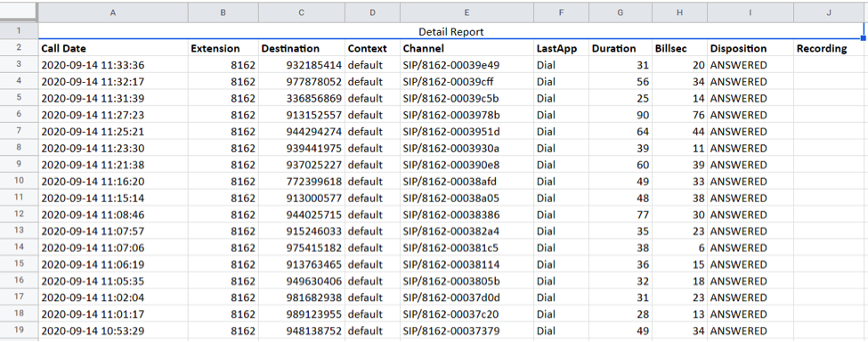
Task: Select the Call Date header cell
Action: (113, 48)
